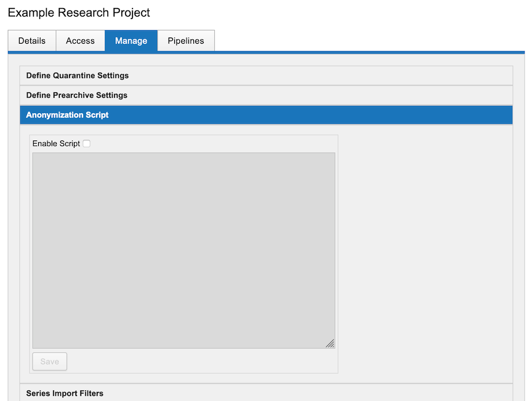Image resolution: width=532 pixels, height=401 pixels.
Task: Expand Series Import Filters section
Action: pyautogui.click(x=267, y=393)
